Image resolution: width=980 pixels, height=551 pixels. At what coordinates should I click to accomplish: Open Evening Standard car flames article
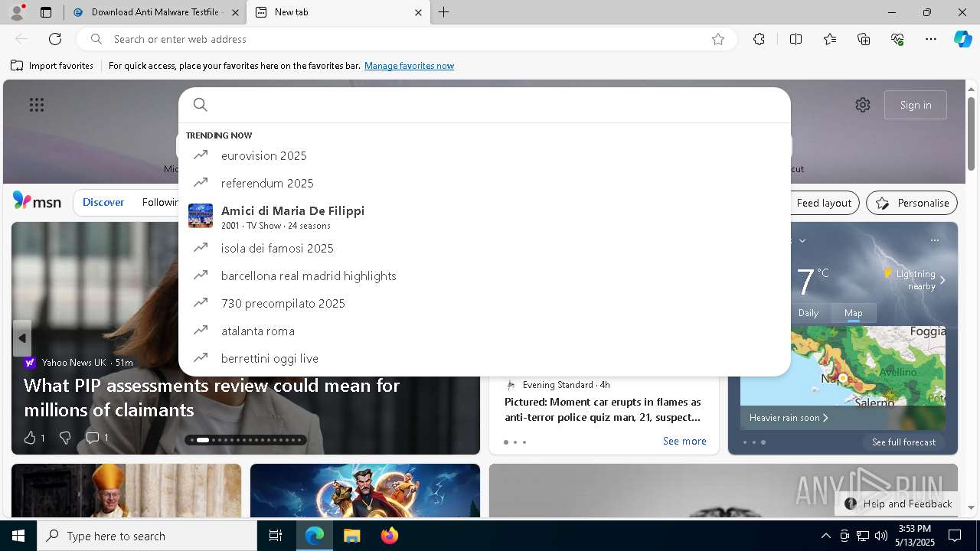pyautogui.click(x=603, y=409)
